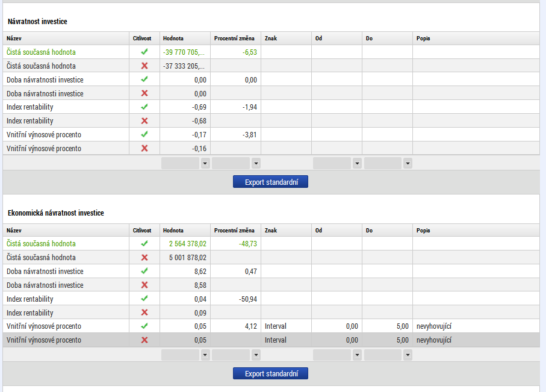Click red X in Doba návratnosti row 8,58

click(144, 285)
